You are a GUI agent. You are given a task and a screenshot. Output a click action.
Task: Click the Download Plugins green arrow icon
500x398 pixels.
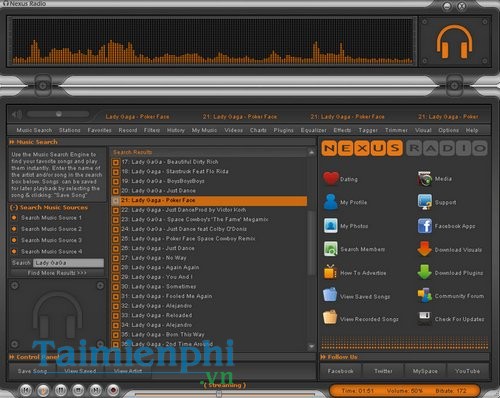tap(424, 272)
